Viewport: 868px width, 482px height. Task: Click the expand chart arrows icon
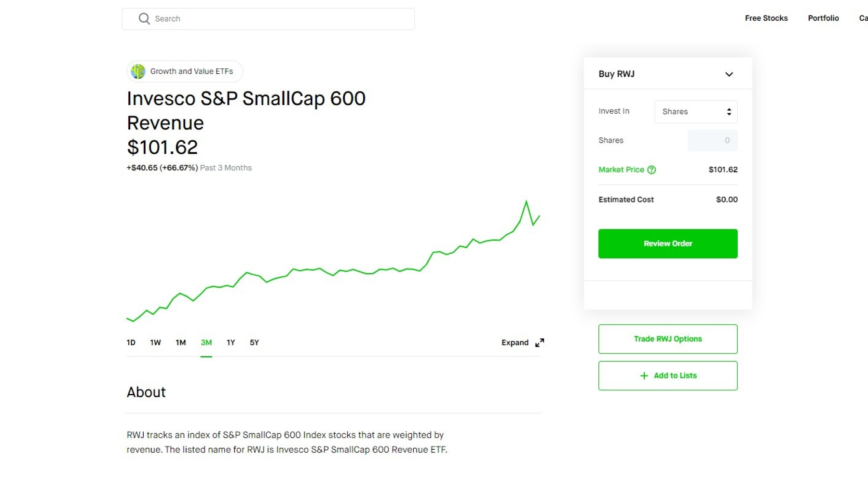coord(540,343)
